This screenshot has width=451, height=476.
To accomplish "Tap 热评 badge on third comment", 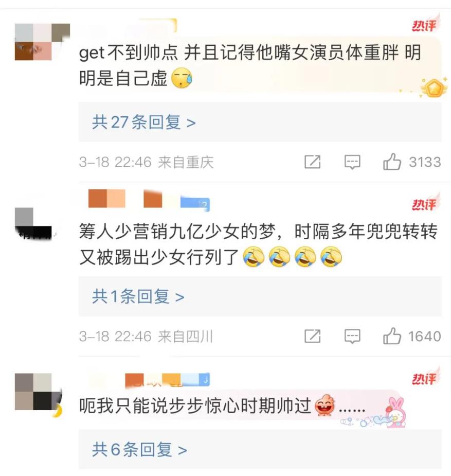I will [425, 377].
